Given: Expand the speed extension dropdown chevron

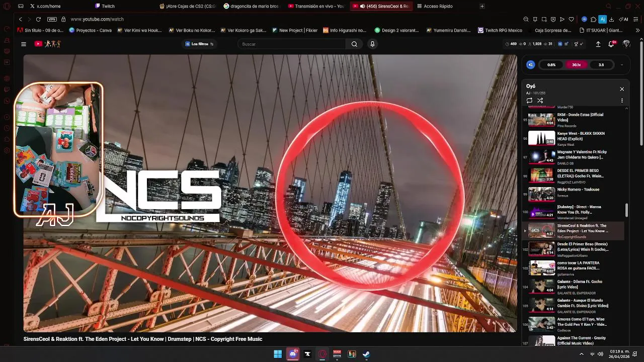Looking at the screenshot, I should [x=621, y=65].
